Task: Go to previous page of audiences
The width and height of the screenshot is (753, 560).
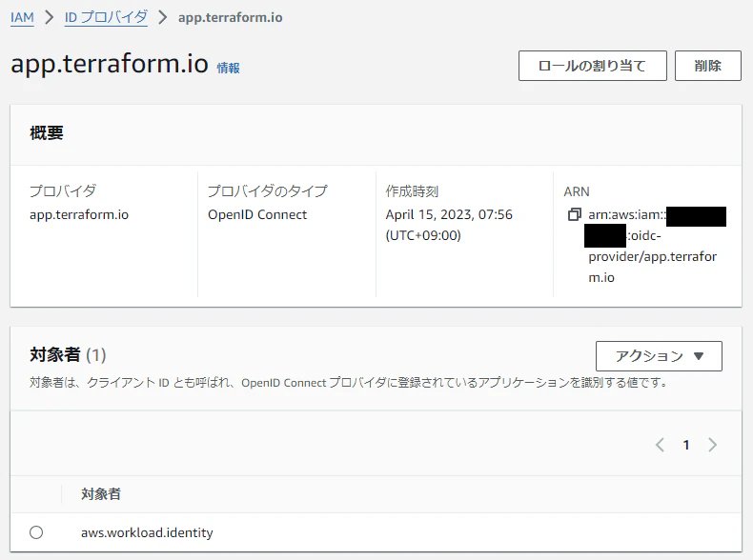Action: tap(661, 445)
